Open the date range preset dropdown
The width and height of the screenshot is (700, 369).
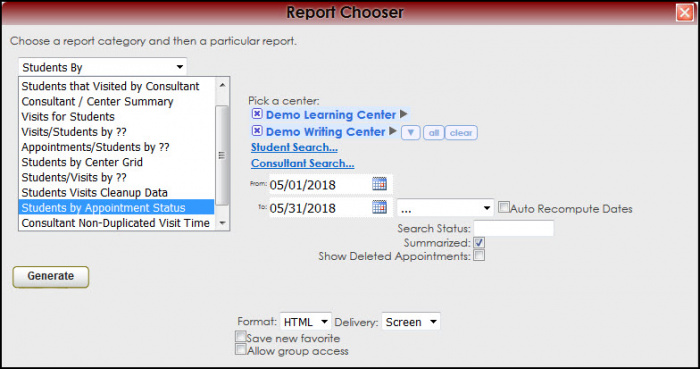445,208
